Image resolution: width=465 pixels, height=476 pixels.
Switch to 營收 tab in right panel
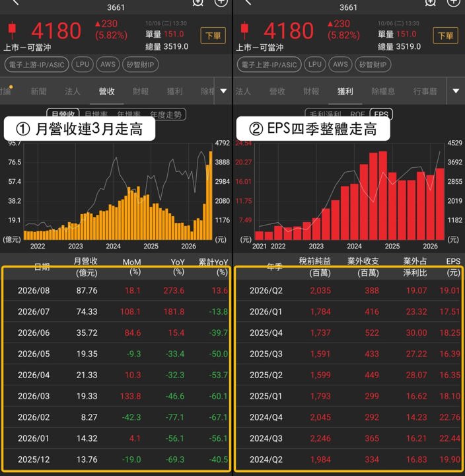tap(277, 91)
